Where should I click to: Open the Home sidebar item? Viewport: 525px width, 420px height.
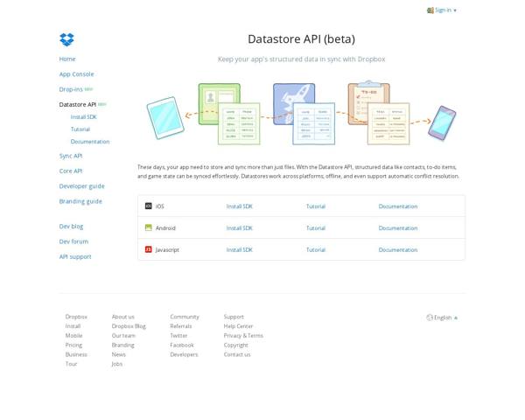pos(67,59)
